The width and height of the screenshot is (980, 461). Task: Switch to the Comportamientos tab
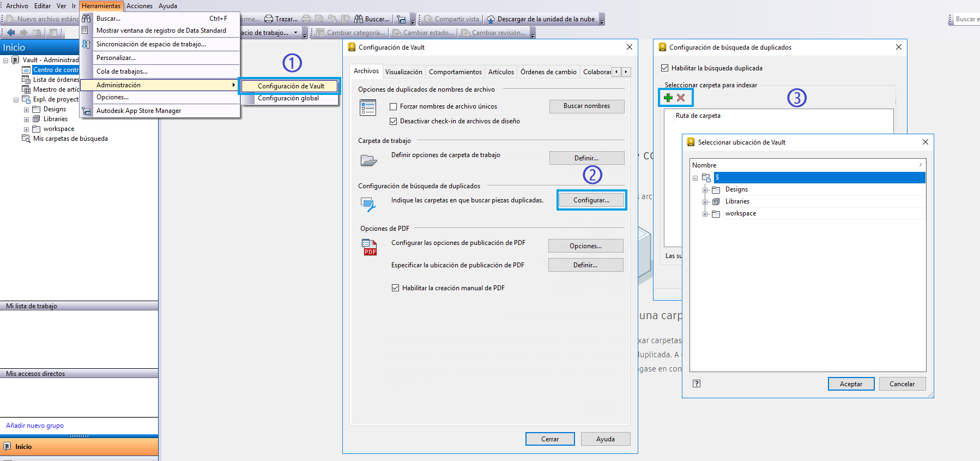[455, 71]
